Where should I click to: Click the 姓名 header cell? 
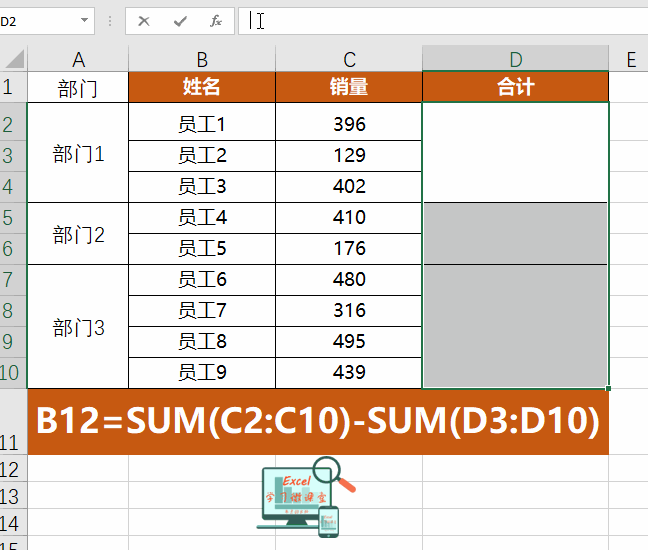[202, 87]
